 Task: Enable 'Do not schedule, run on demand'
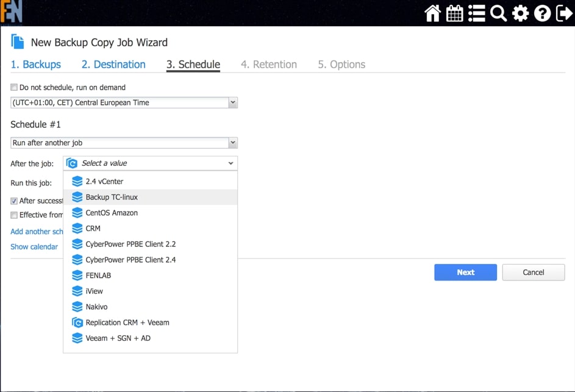pos(14,88)
